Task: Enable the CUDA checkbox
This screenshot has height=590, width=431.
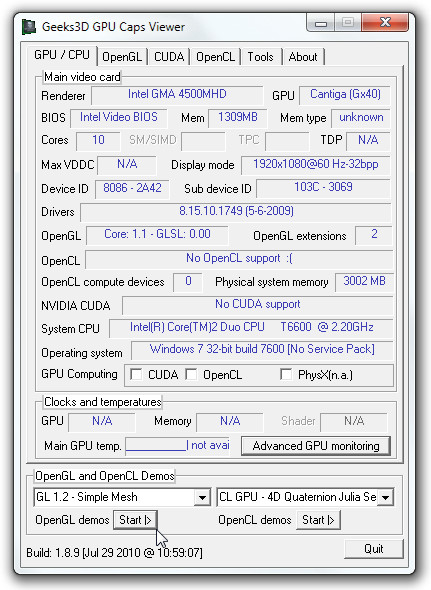Action: tap(136, 374)
